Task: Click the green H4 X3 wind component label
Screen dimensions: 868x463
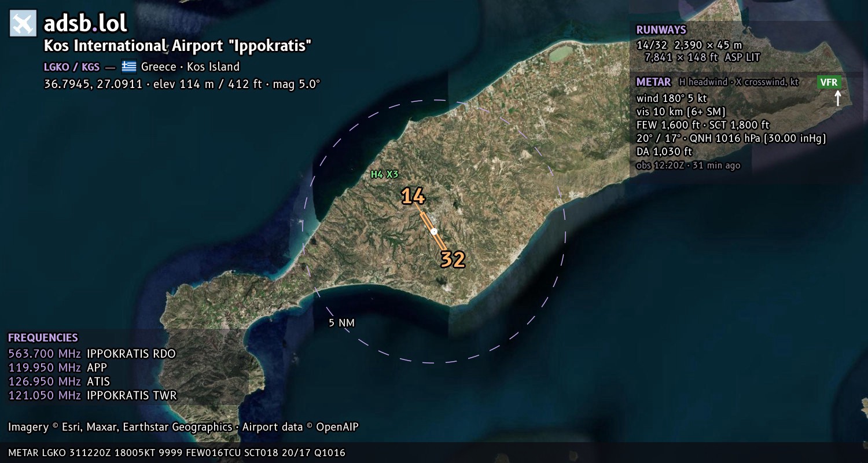Action: coord(384,174)
